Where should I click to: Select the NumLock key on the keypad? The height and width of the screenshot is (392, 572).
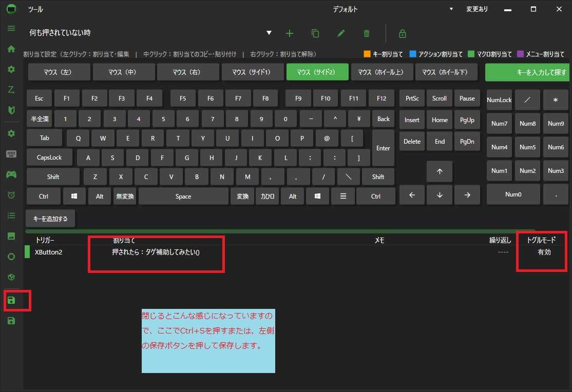(x=499, y=100)
